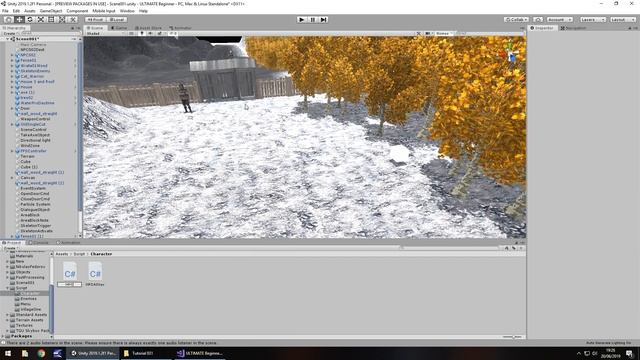Open the Layout dropdown
The height and width of the screenshot is (360, 640).
[622, 20]
